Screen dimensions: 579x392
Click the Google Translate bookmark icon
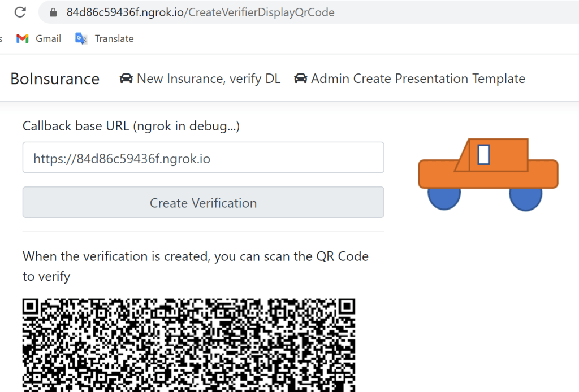[81, 38]
